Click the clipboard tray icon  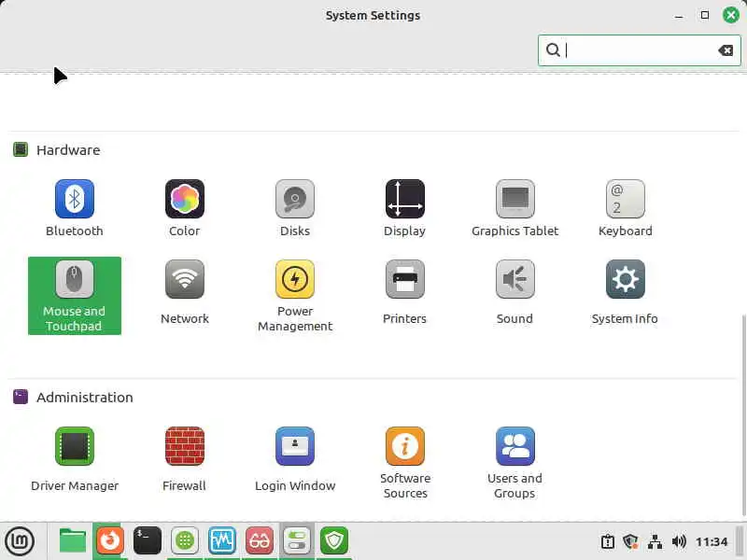click(x=608, y=542)
